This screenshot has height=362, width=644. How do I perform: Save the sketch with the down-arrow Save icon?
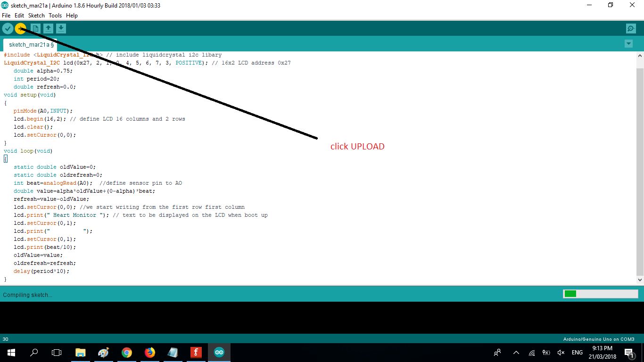click(61, 29)
